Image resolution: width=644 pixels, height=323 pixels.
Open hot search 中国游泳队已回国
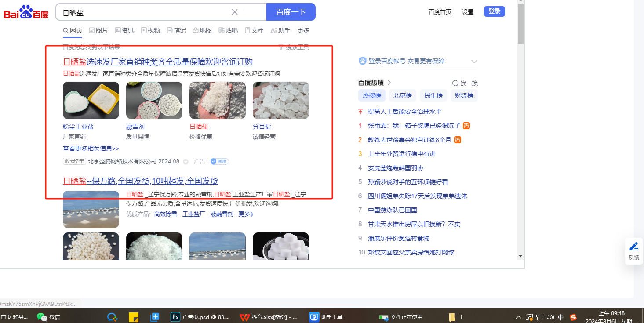coord(393,210)
